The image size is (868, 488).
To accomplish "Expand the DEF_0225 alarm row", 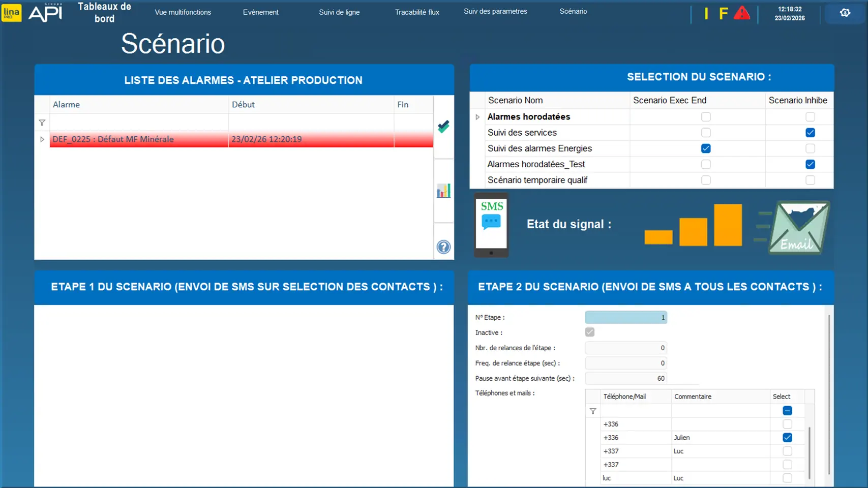I will tap(42, 139).
